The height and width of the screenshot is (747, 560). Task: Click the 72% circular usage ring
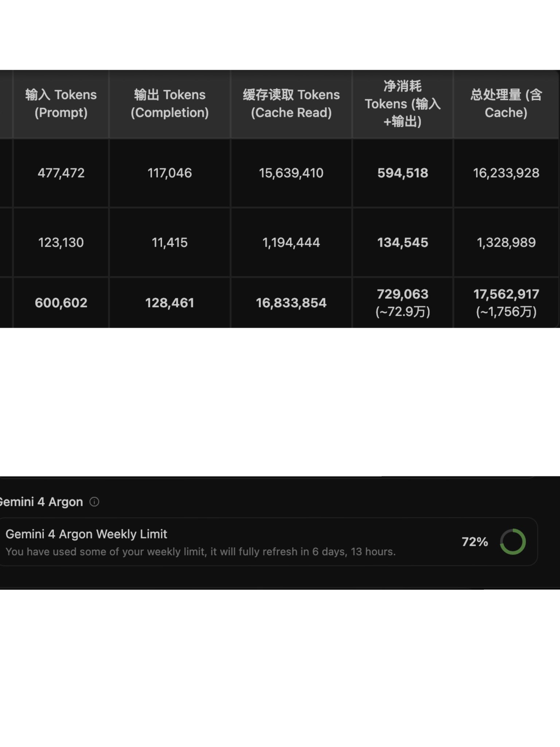coord(513,542)
